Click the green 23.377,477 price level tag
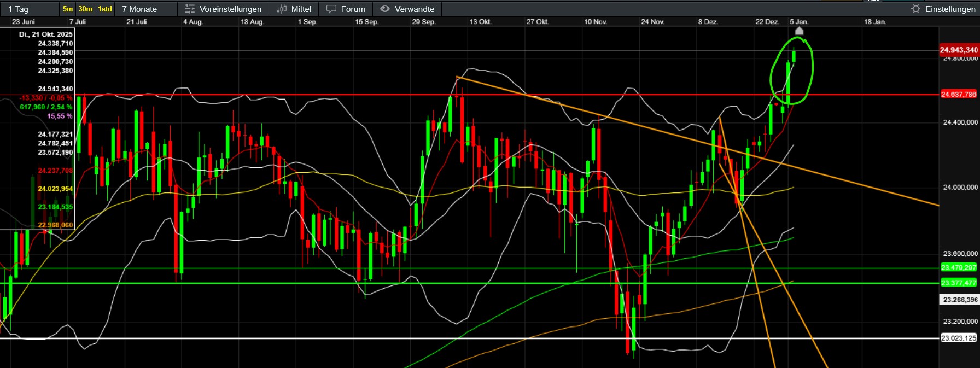The height and width of the screenshot is (368, 980). click(x=959, y=283)
